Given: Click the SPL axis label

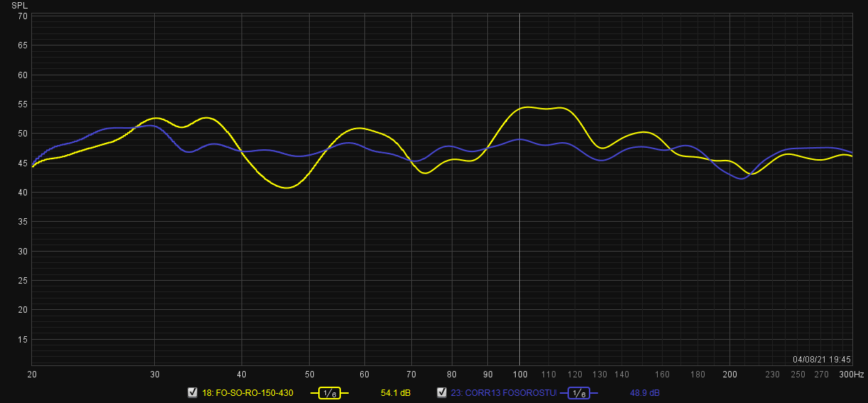Looking at the screenshot, I should (x=19, y=5).
